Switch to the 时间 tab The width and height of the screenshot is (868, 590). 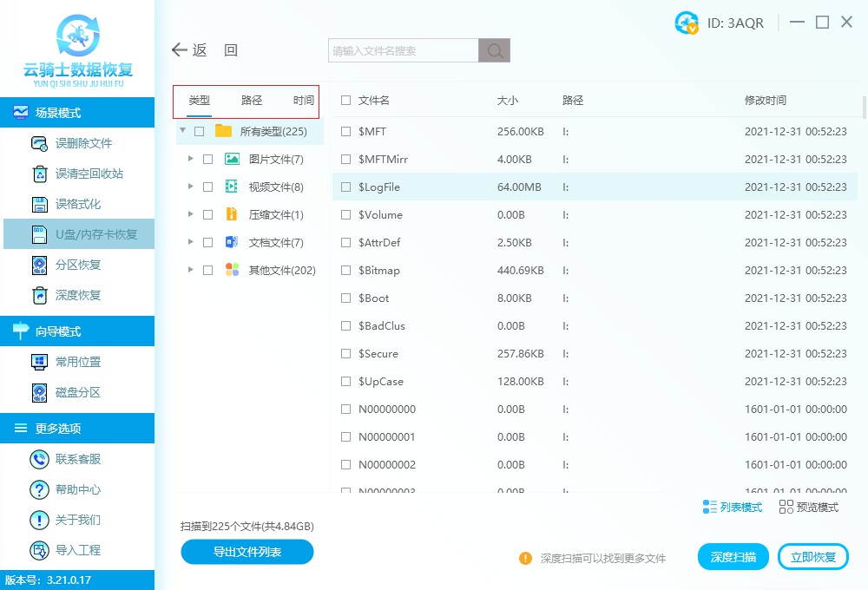[x=303, y=100]
